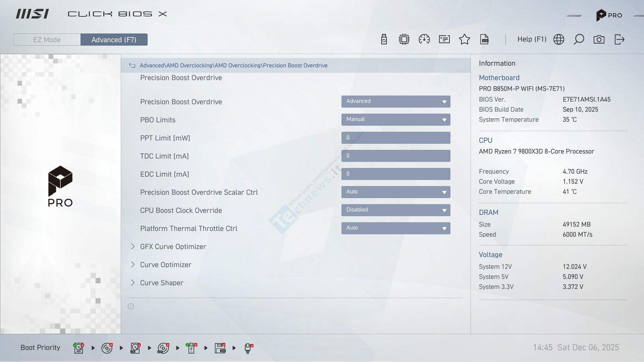Open the LOG file icon
This screenshot has width=644, height=362.
484,40
